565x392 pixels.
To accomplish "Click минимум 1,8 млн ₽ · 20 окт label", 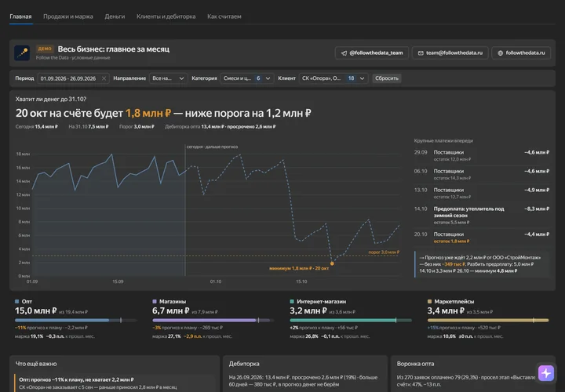I will tap(299, 268).
